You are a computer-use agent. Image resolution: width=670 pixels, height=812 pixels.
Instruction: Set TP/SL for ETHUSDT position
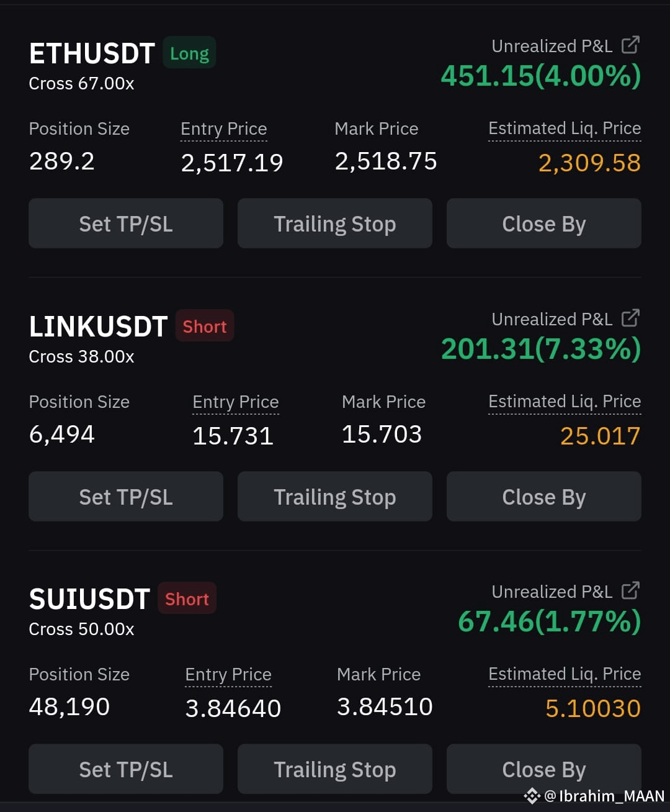point(126,223)
